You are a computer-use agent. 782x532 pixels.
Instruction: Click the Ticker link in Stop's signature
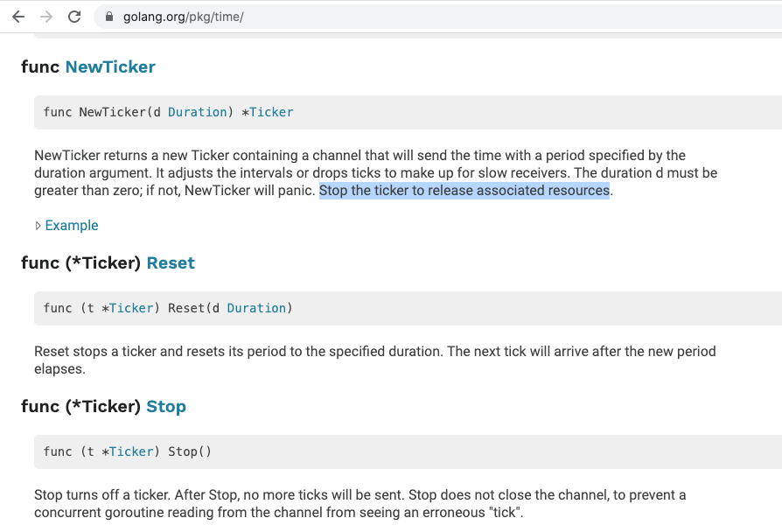131,451
